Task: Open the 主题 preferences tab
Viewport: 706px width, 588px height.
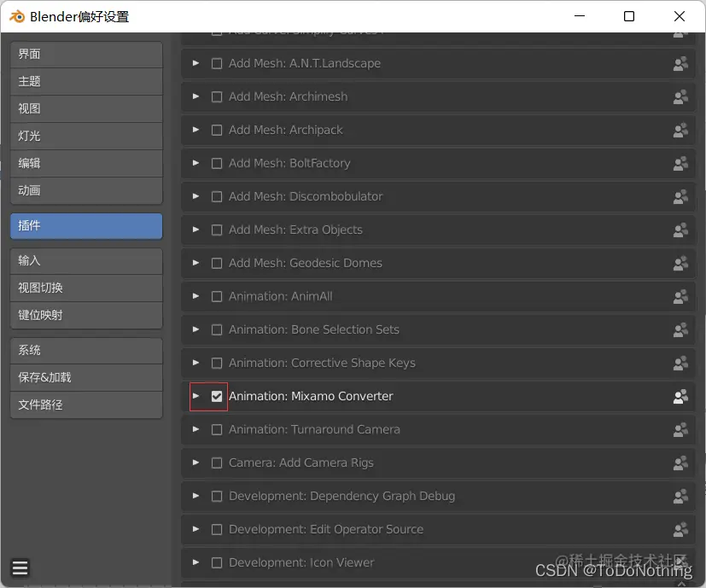Action: pyautogui.click(x=86, y=82)
